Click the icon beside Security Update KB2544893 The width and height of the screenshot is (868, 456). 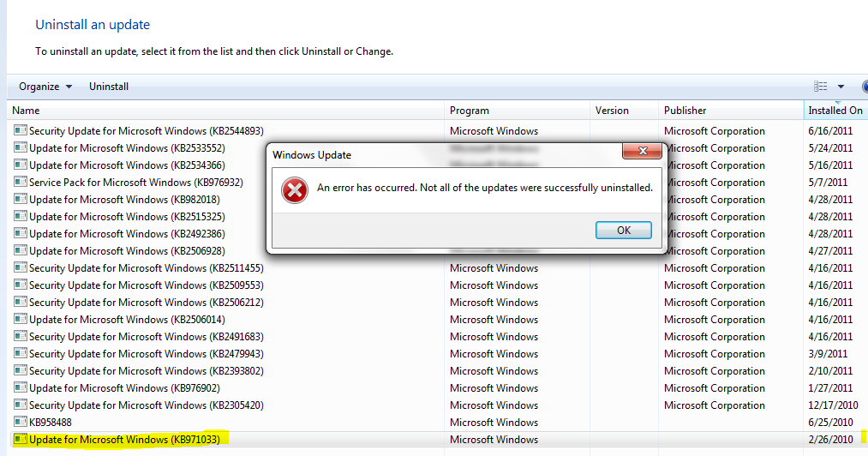pos(20,131)
